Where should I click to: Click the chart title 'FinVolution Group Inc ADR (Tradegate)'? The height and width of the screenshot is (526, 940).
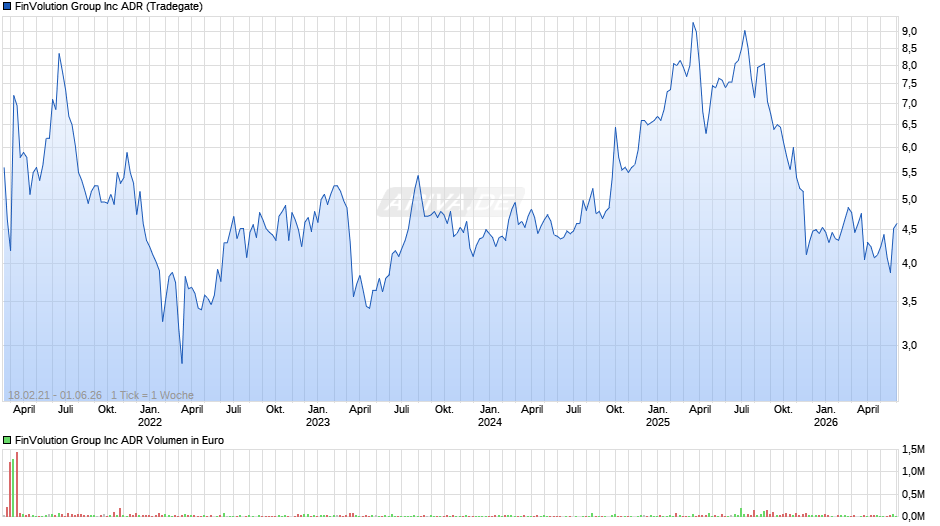(x=109, y=7)
